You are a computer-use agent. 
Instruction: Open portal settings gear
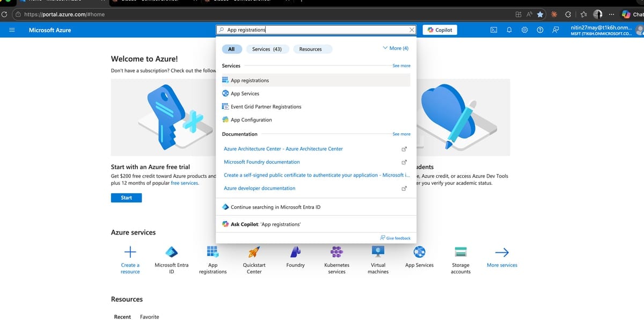(x=525, y=30)
